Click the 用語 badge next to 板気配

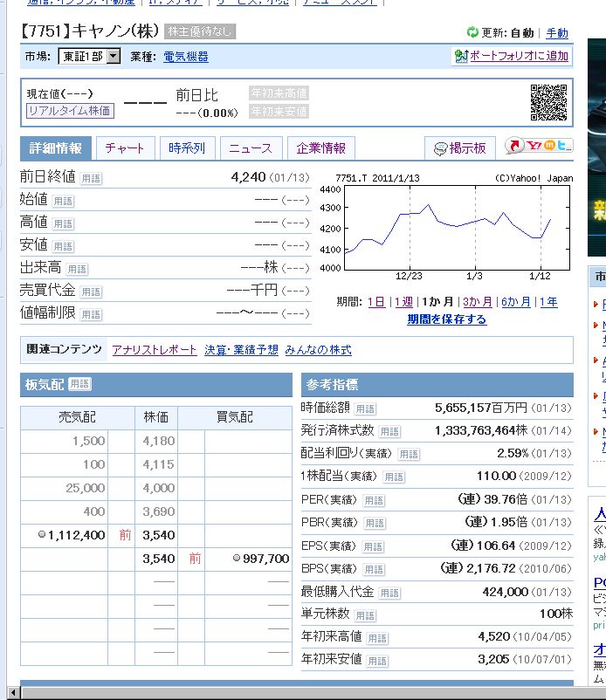(x=79, y=384)
